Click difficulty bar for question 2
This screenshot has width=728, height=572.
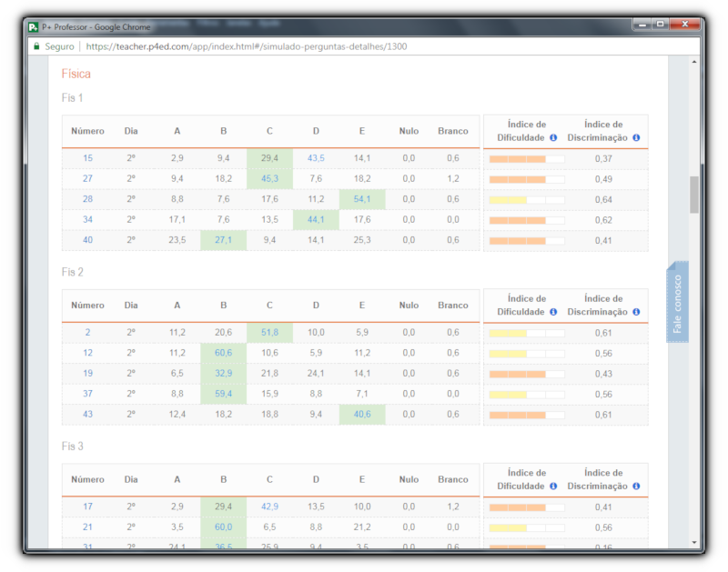pos(526,333)
